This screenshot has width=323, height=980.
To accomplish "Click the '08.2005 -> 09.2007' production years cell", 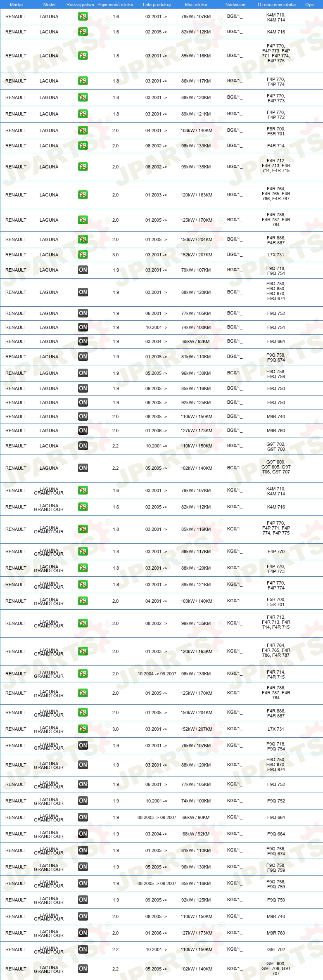I will pos(157,883).
